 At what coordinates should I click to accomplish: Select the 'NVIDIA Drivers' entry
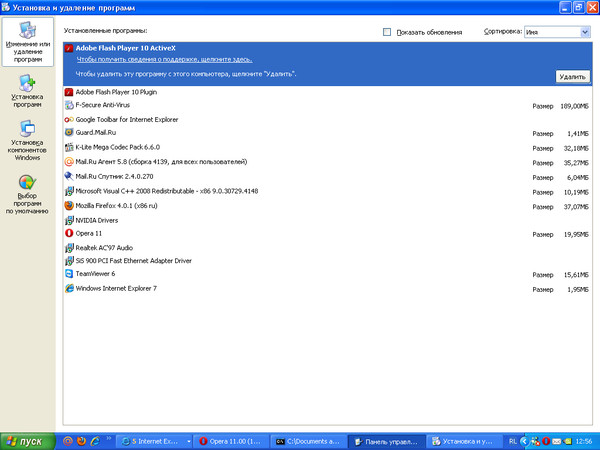(x=97, y=220)
